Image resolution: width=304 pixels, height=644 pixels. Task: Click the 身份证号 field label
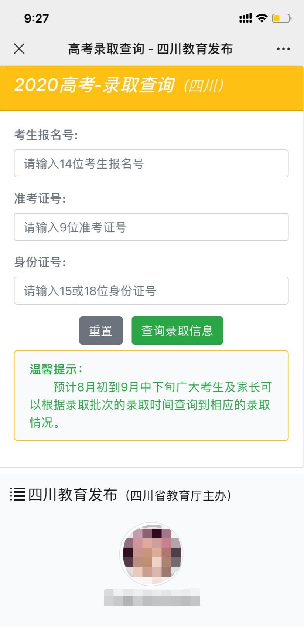40,262
